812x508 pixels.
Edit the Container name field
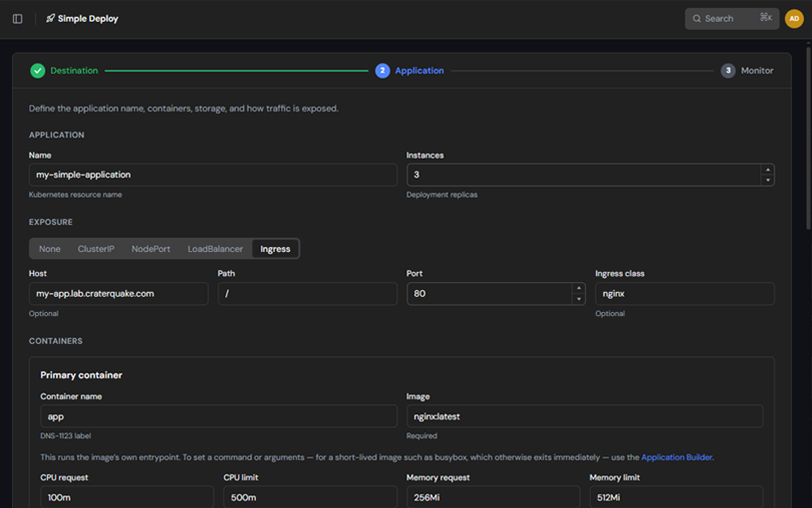click(218, 416)
